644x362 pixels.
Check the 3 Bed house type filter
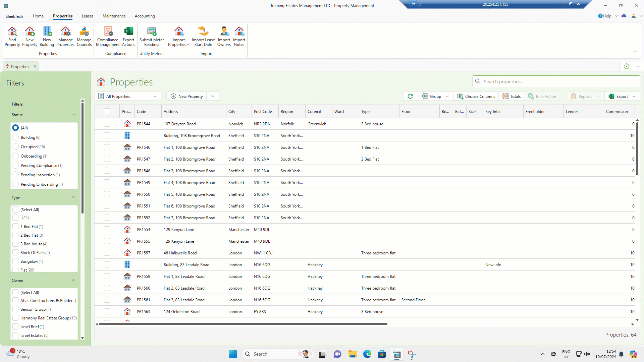point(15,244)
